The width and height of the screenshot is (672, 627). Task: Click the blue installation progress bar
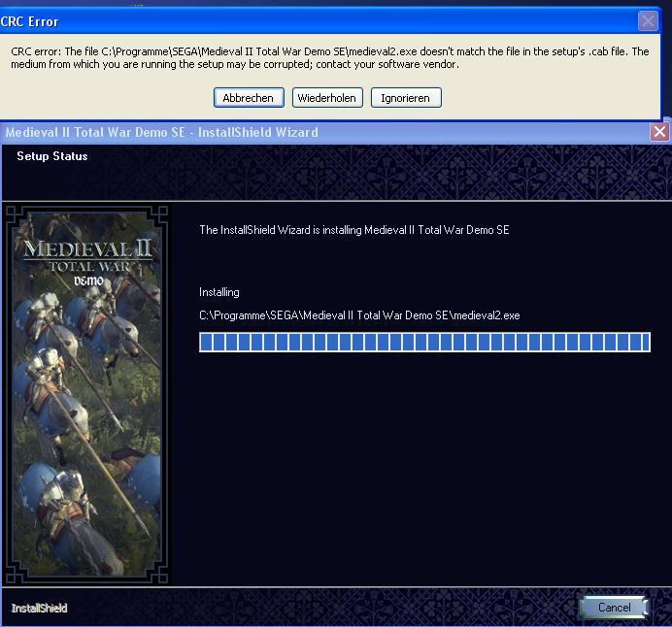tap(424, 343)
